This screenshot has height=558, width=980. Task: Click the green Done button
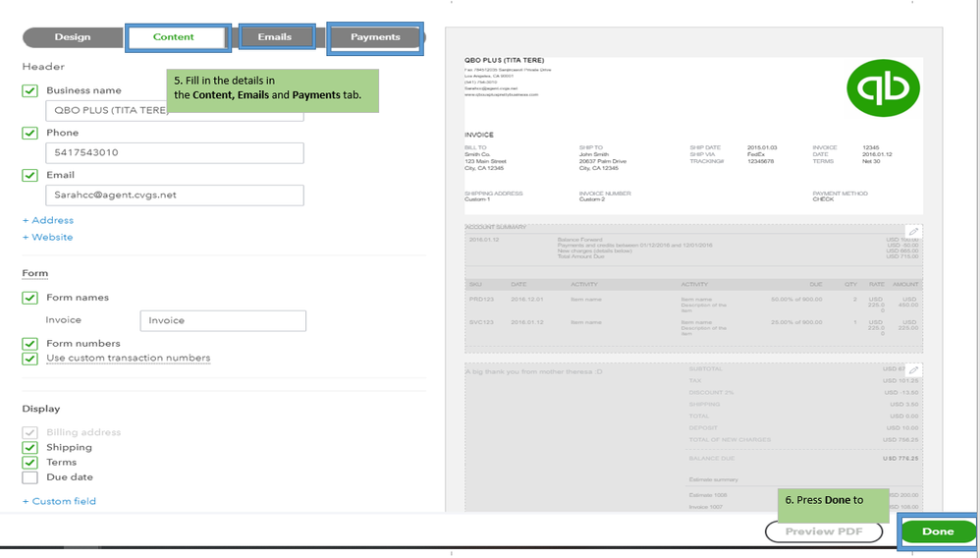pyautogui.click(x=938, y=531)
